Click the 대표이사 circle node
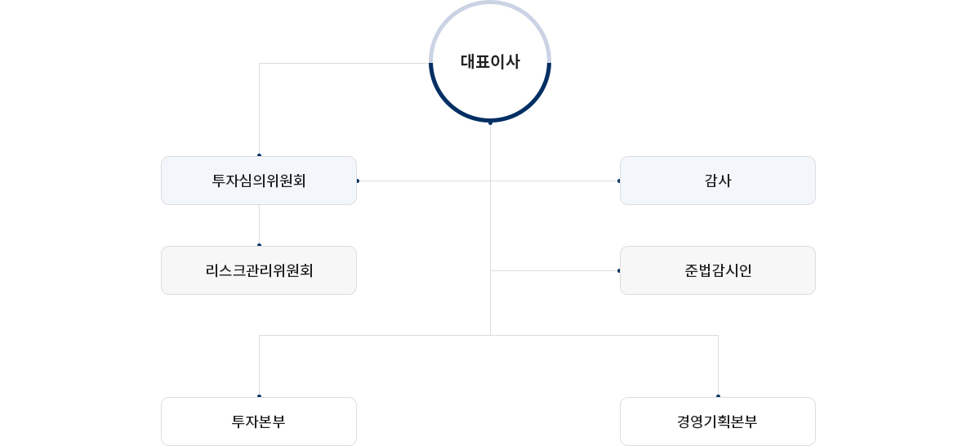980x446 pixels. tap(490, 62)
